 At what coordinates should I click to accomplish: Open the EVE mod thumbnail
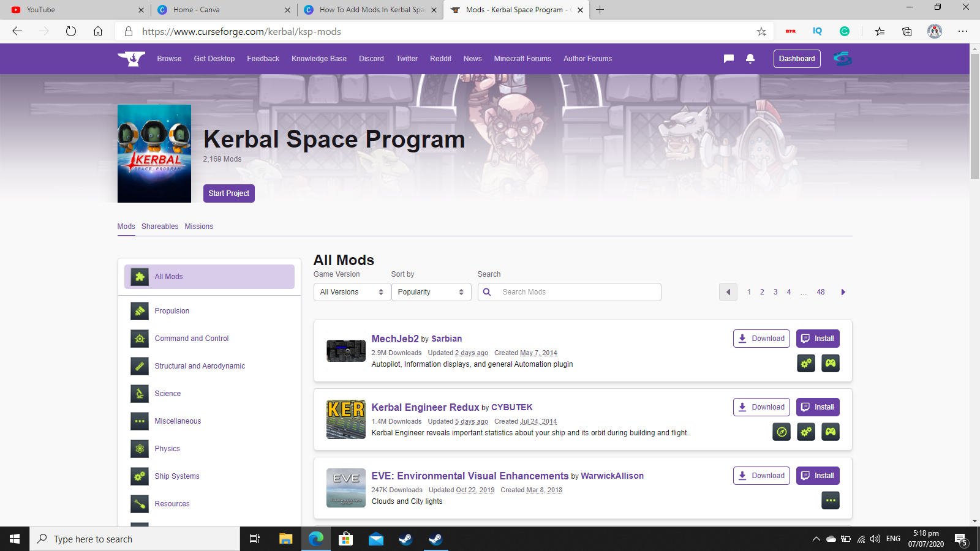pyautogui.click(x=346, y=488)
